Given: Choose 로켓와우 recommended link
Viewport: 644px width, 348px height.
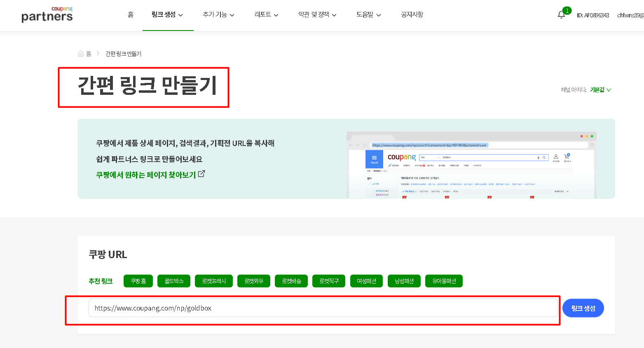Looking at the screenshot, I should pos(254,281).
